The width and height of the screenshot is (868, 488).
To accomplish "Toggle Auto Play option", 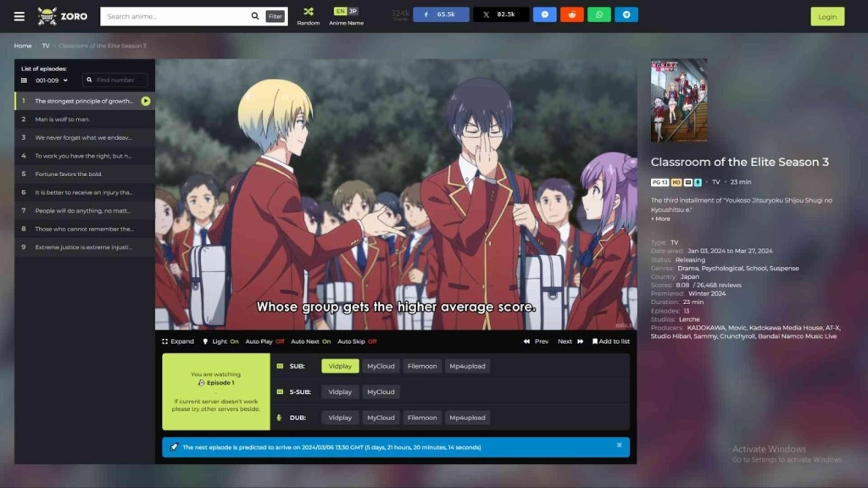I will click(x=264, y=341).
